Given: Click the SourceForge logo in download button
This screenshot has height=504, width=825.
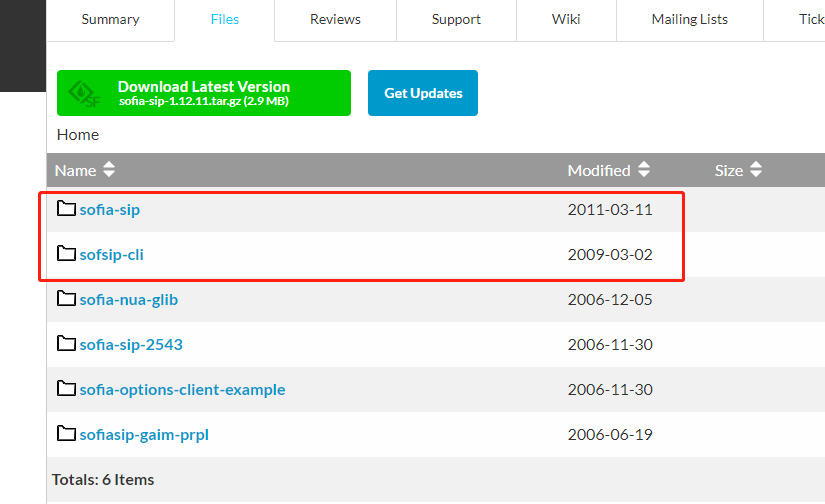Looking at the screenshot, I should coord(84,94).
